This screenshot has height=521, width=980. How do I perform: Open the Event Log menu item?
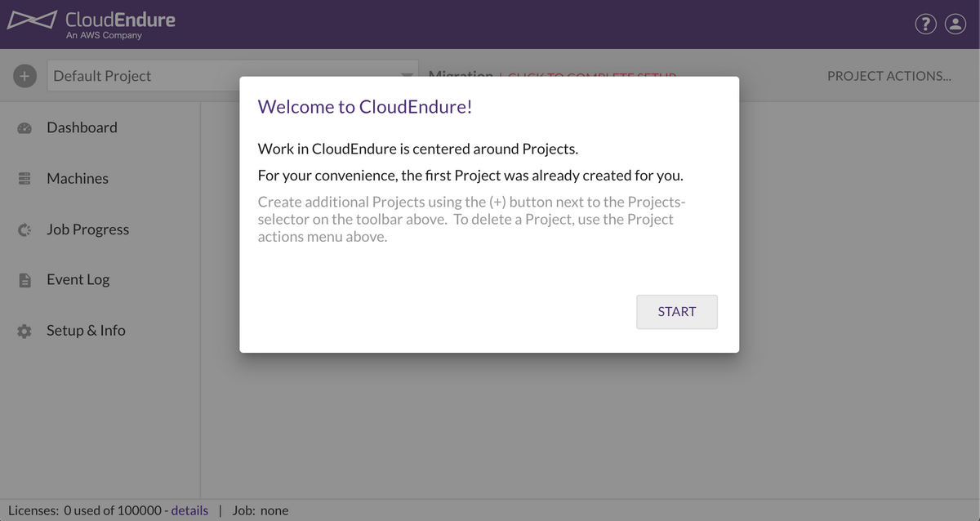(x=78, y=279)
